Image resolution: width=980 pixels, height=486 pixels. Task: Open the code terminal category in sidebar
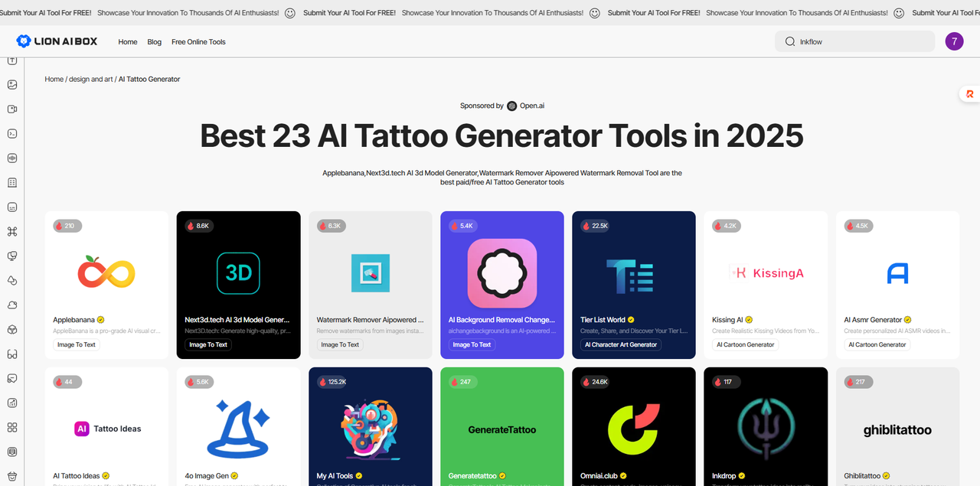(x=12, y=134)
